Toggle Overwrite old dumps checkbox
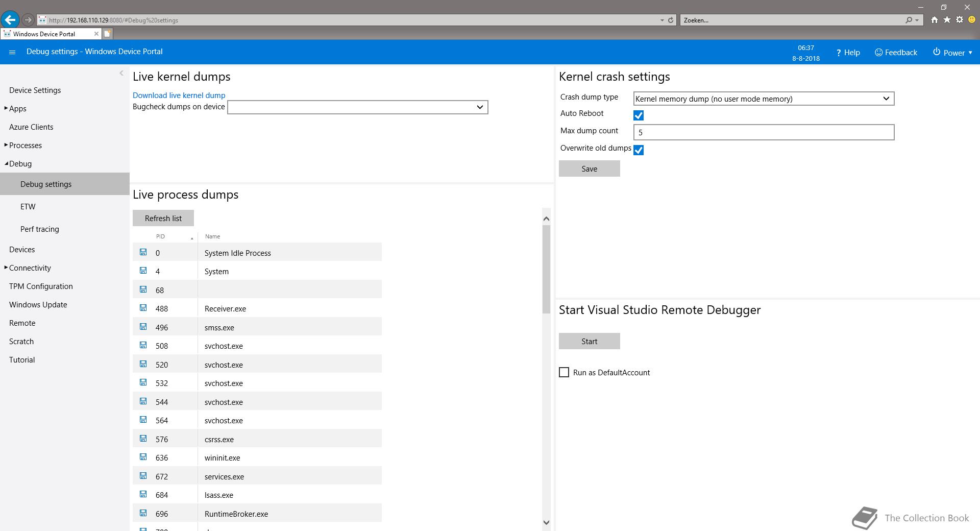 (639, 150)
